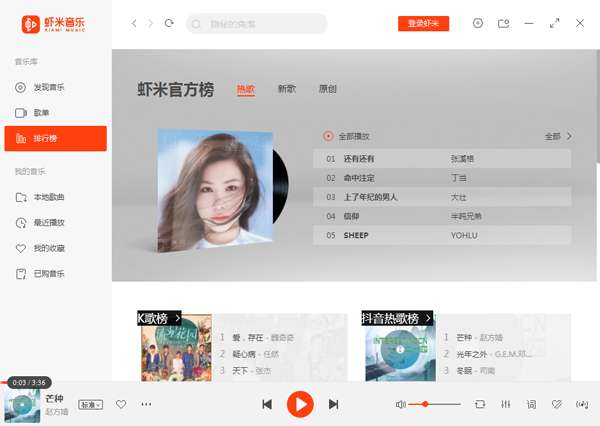Image resolution: width=600 pixels, height=426 pixels.
Task: Click the volume slider
Action: (434, 404)
